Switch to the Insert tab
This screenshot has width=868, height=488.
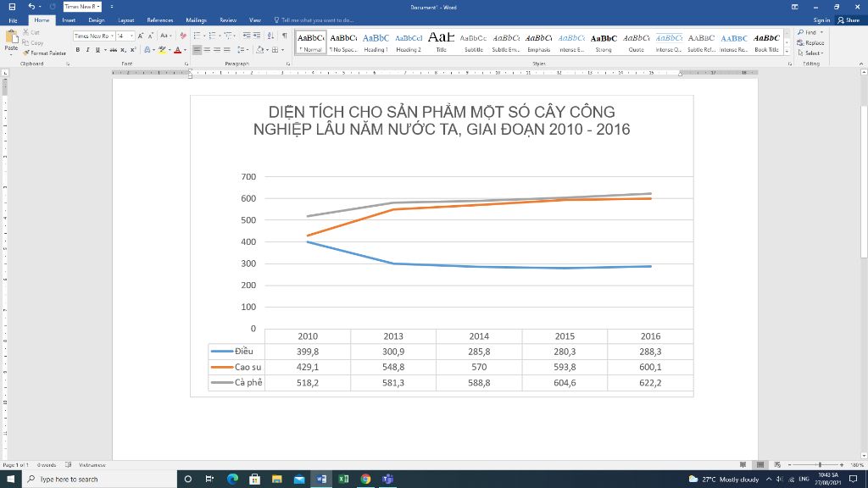pos(69,19)
